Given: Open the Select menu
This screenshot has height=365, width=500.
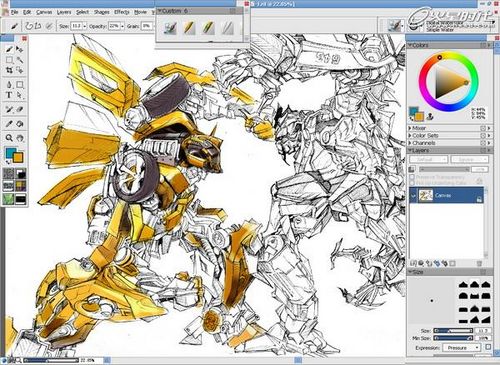Looking at the screenshot, I should click(82, 12).
